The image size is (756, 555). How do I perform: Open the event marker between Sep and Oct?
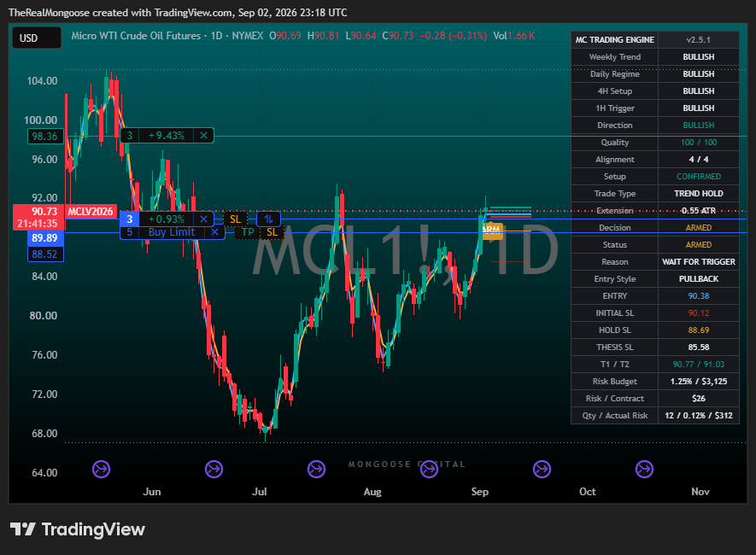pyautogui.click(x=542, y=469)
